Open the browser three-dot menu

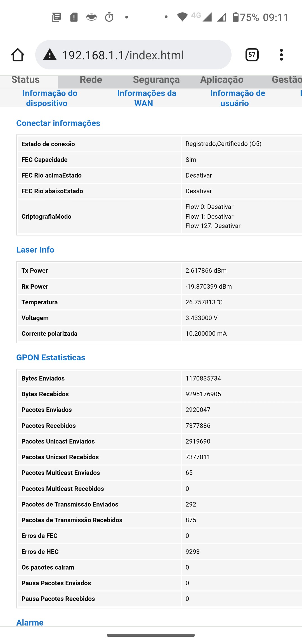[281, 55]
